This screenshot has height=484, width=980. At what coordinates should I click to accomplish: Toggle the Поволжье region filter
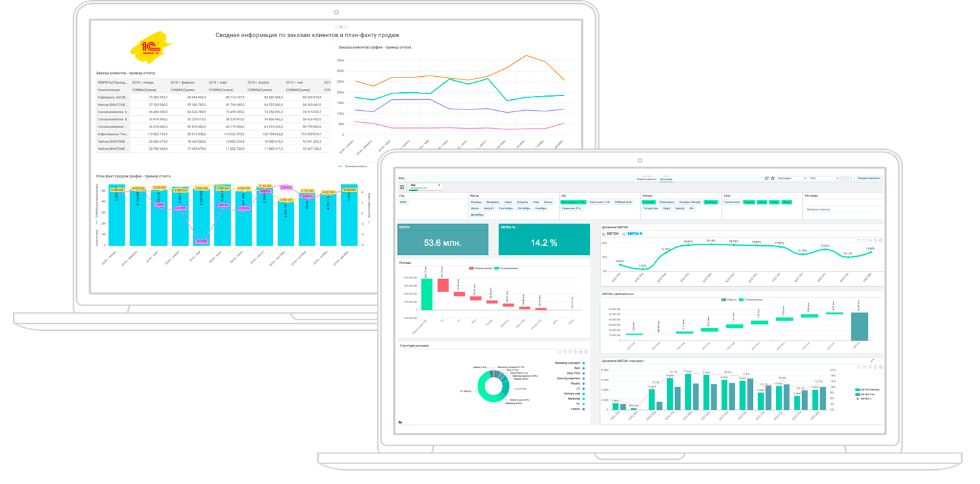(x=667, y=202)
